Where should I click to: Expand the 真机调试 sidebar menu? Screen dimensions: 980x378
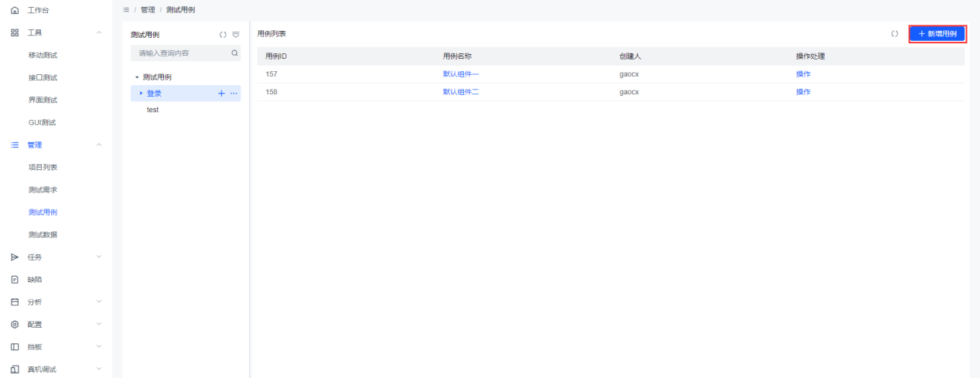click(x=98, y=369)
